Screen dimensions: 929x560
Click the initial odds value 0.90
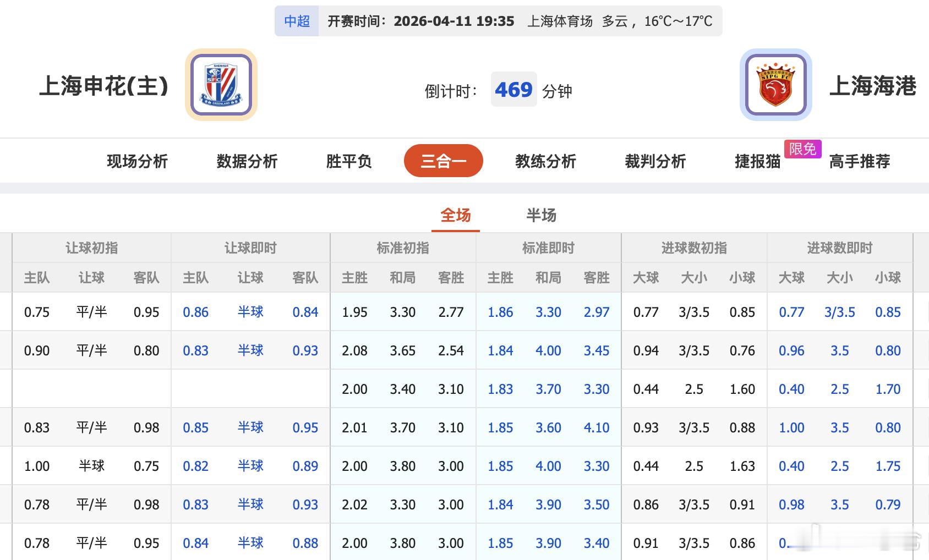point(37,350)
